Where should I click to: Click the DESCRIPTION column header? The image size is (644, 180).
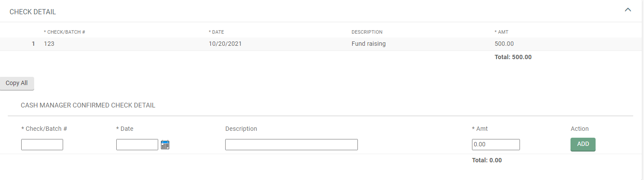(x=367, y=32)
